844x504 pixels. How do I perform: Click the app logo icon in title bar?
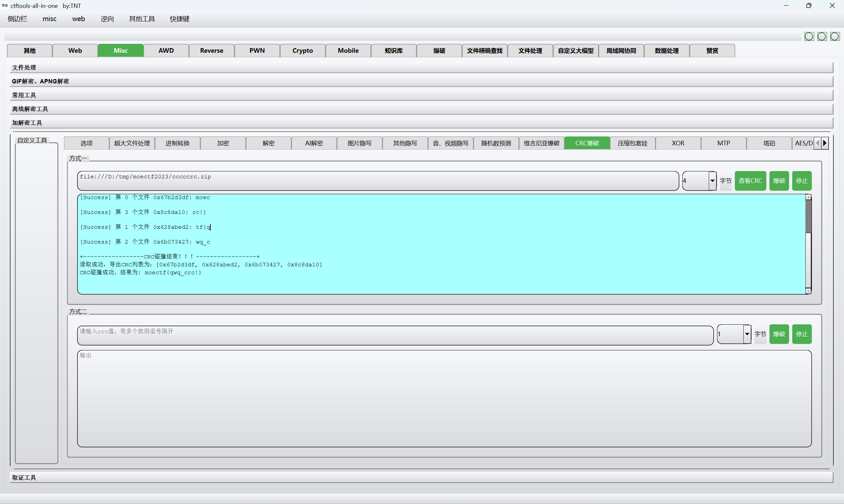(x=4, y=5)
